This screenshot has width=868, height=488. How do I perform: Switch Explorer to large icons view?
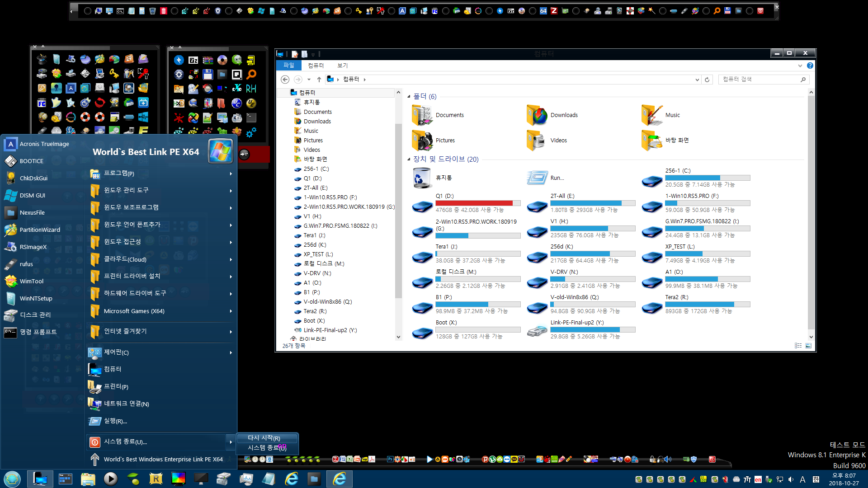coord(808,346)
